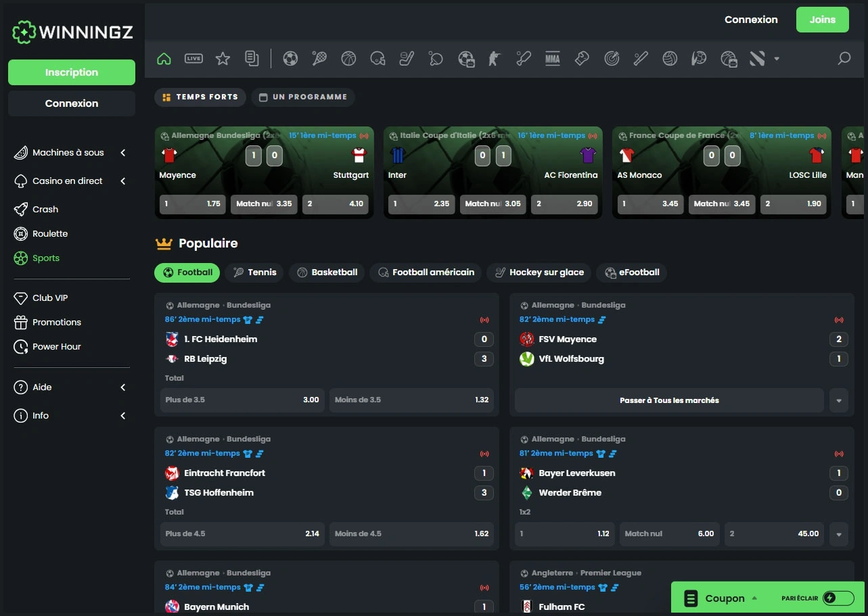Open favorites via the star icon
The width and height of the screenshot is (868, 616).
(x=223, y=59)
